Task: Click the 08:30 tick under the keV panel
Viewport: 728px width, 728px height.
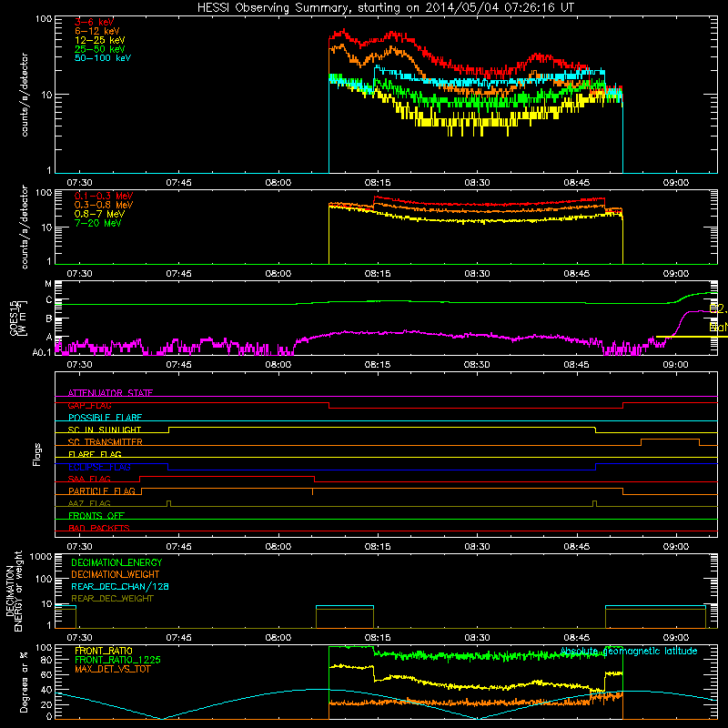Action: click(477, 183)
